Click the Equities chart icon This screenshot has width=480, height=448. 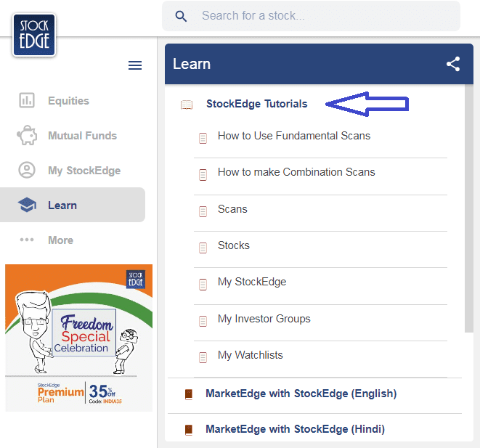(27, 100)
